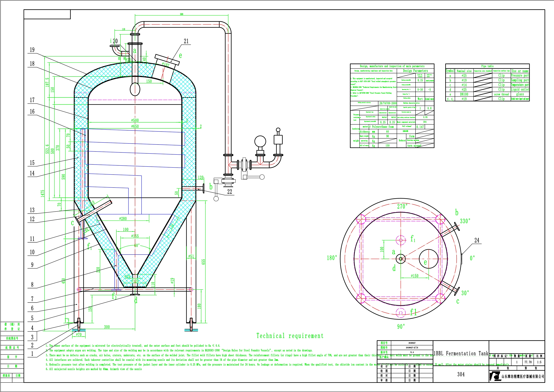The image size is (554, 392).
Task: Click part callout number '16'
Action: coord(32,111)
